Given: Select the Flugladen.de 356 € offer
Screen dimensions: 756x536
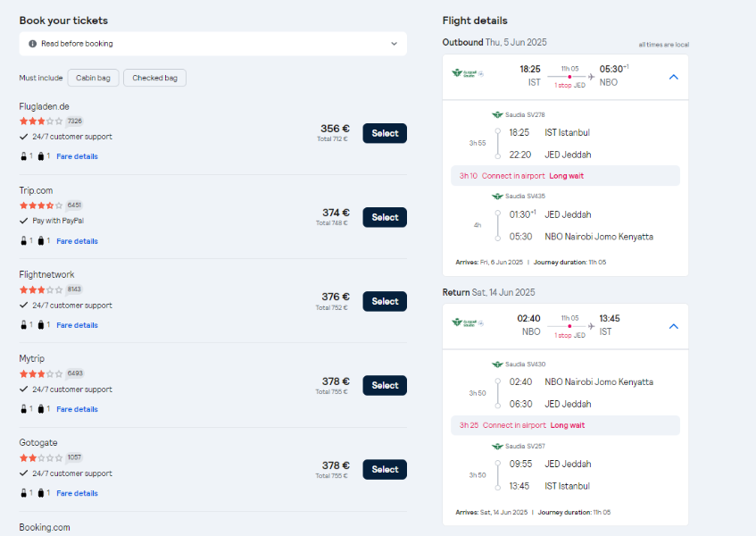Looking at the screenshot, I should click(x=385, y=133).
